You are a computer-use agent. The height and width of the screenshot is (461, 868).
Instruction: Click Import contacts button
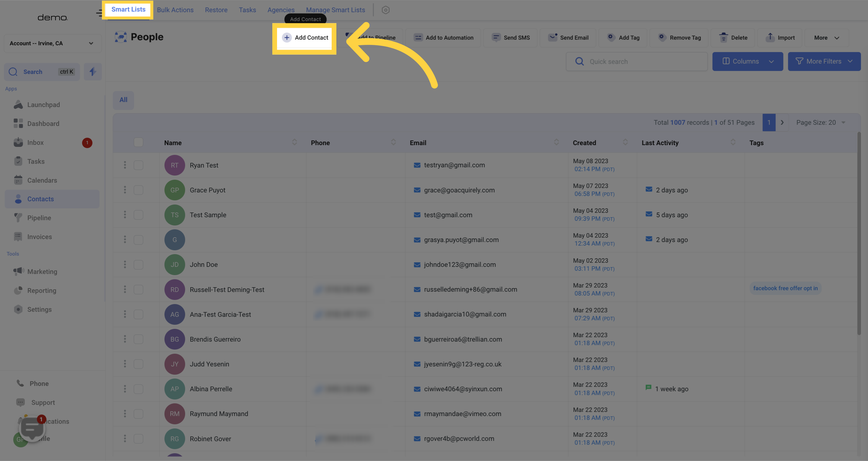pos(780,38)
